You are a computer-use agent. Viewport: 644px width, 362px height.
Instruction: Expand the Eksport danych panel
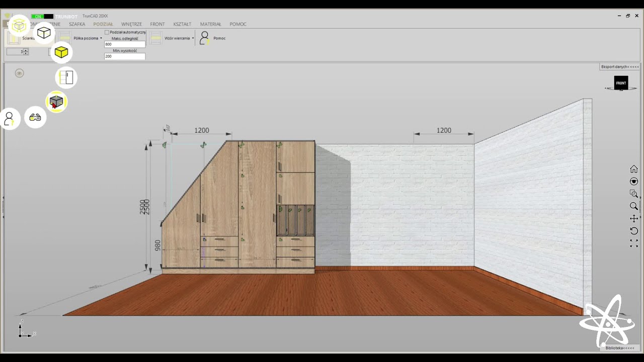pos(620,67)
